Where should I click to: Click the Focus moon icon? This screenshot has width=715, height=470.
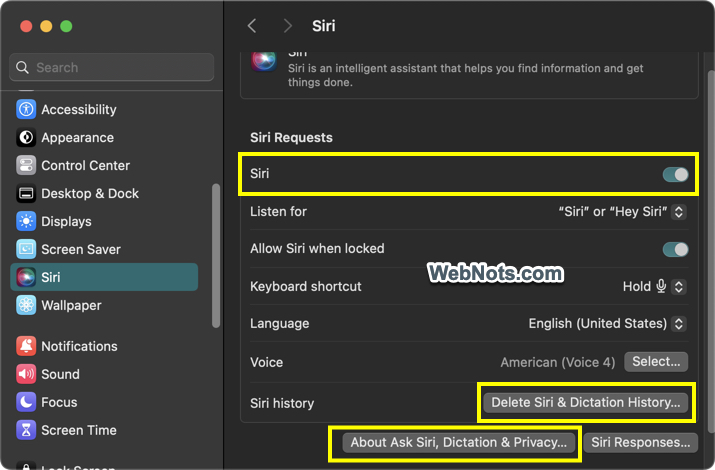(x=26, y=402)
